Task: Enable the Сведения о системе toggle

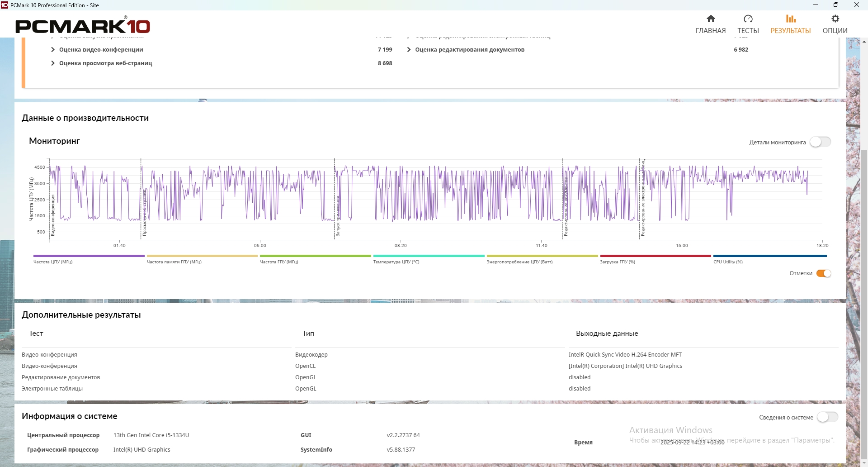Action: click(827, 417)
